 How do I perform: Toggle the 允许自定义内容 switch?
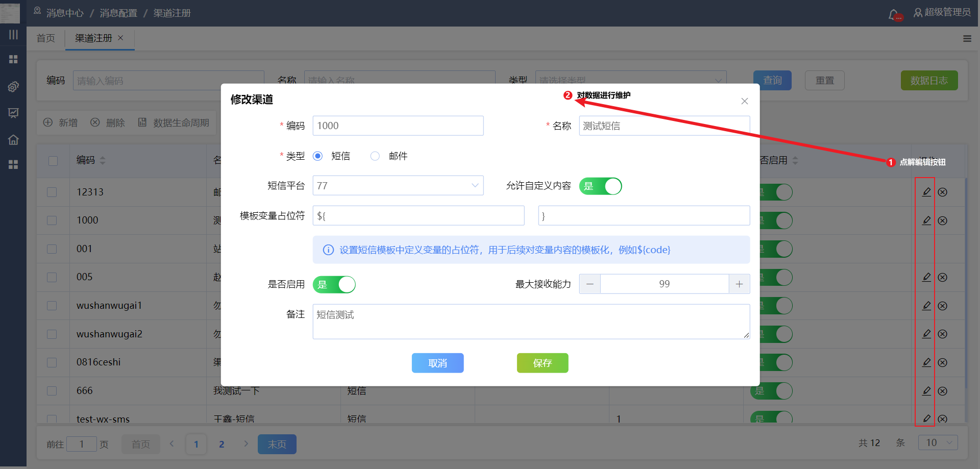(x=600, y=186)
